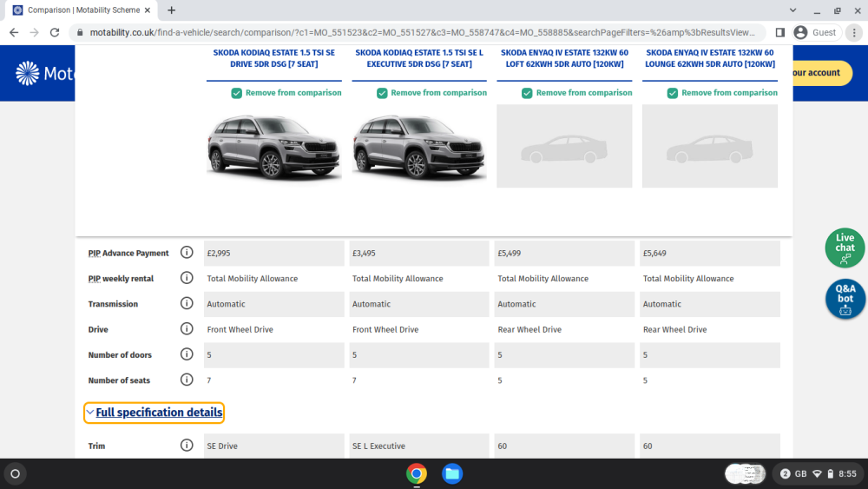Click the yellow account button
Image resolution: width=868 pixels, height=489 pixels.
coord(821,73)
